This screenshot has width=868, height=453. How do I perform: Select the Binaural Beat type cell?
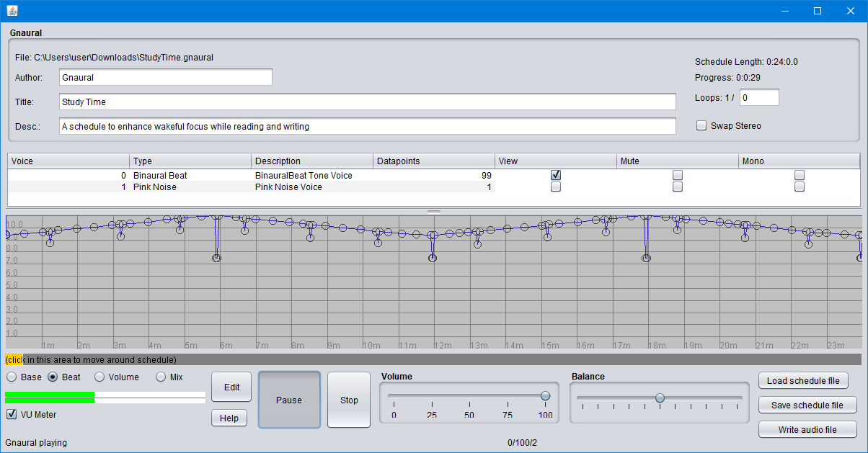pos(190,175)
